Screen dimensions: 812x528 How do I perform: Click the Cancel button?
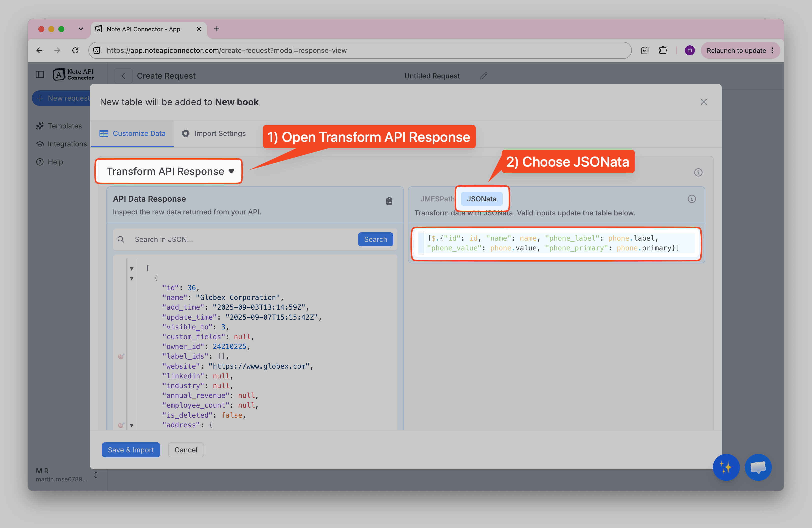point(186,450)
